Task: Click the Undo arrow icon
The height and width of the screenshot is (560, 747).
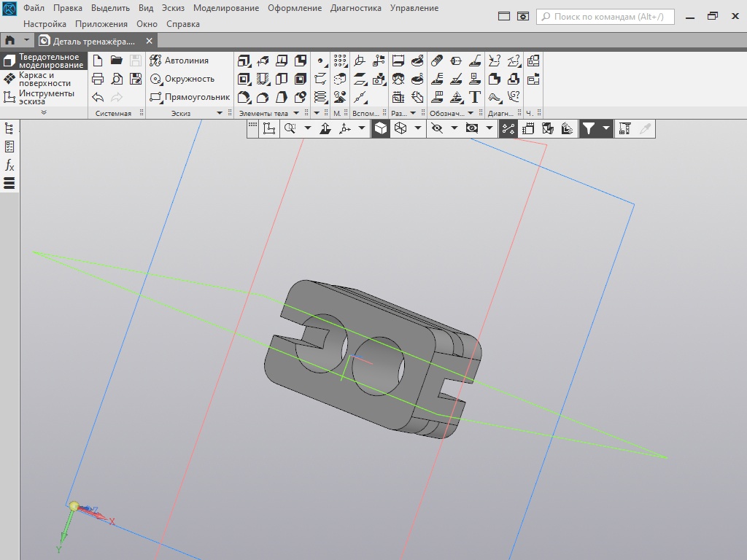Action: click(98, 97)
